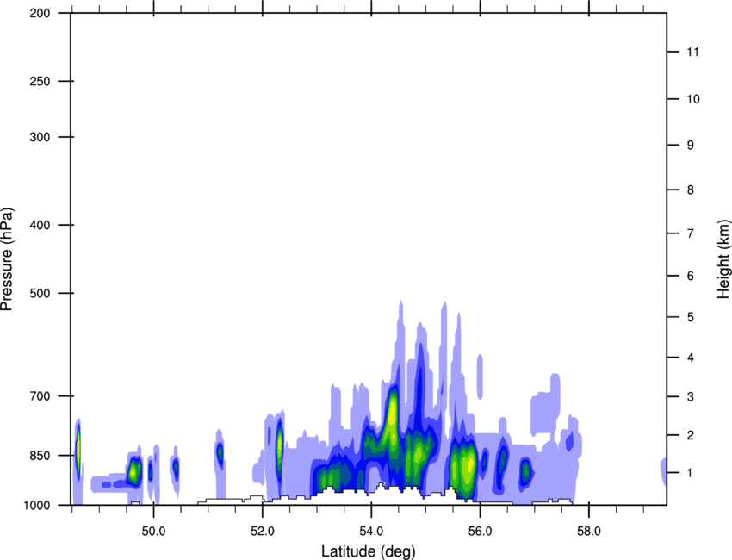Screen dimensions: 732x560
Task: Click the 400 pressure tick label
Action: tap(40, 225)
